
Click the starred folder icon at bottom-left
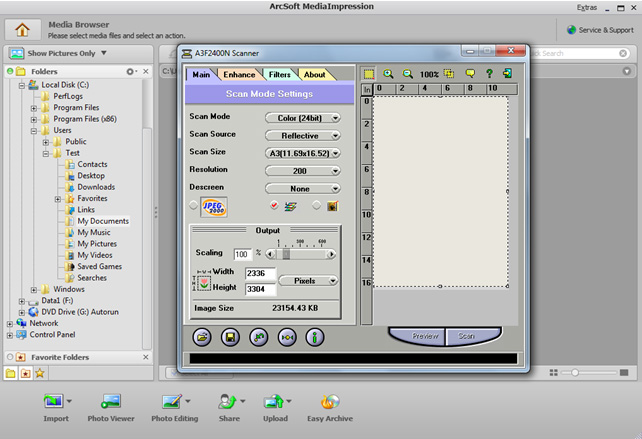click(x=25, y=373)
